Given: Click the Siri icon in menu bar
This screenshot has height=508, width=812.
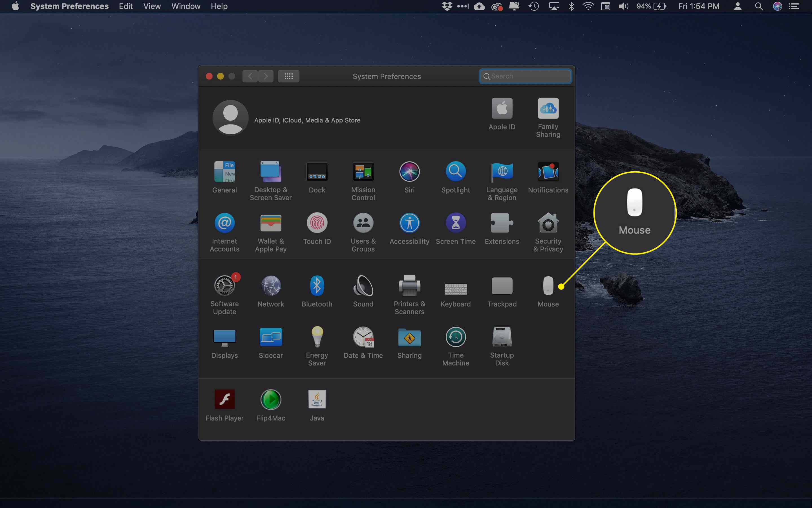Looking at the screenshot, I should point(777,6).
